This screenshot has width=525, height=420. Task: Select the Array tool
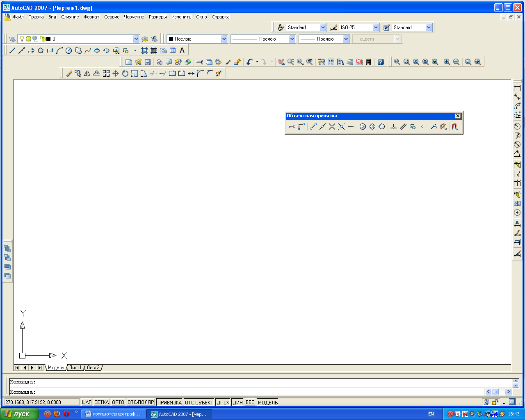click(106, 73)
